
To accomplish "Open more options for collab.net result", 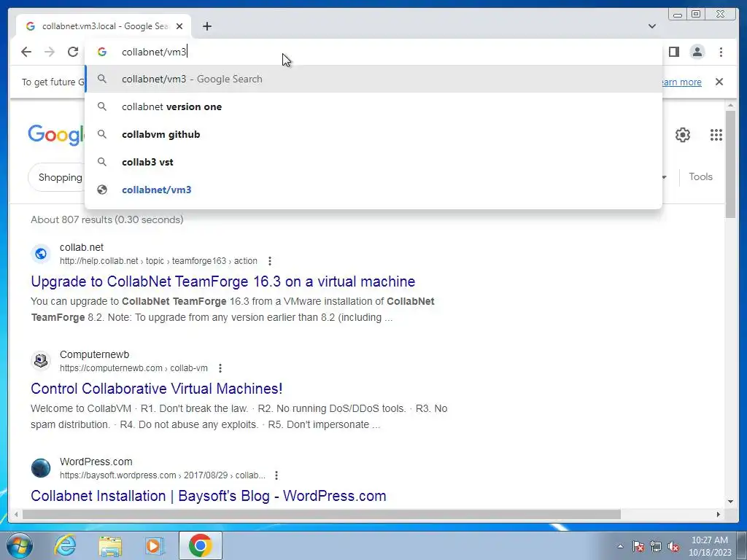I will (270, 261).
